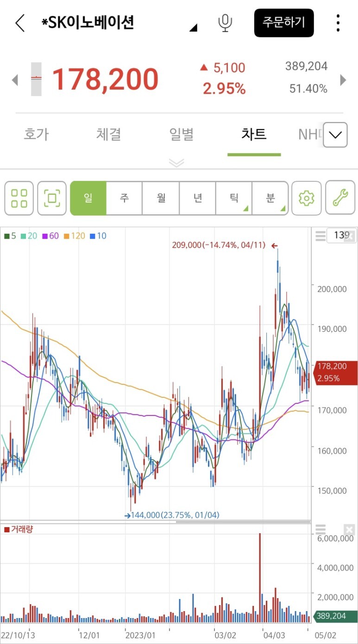Open the 틱 tick period dropdown
The height and width of the screenshot is (644, 358).
(x=234, y=198)
